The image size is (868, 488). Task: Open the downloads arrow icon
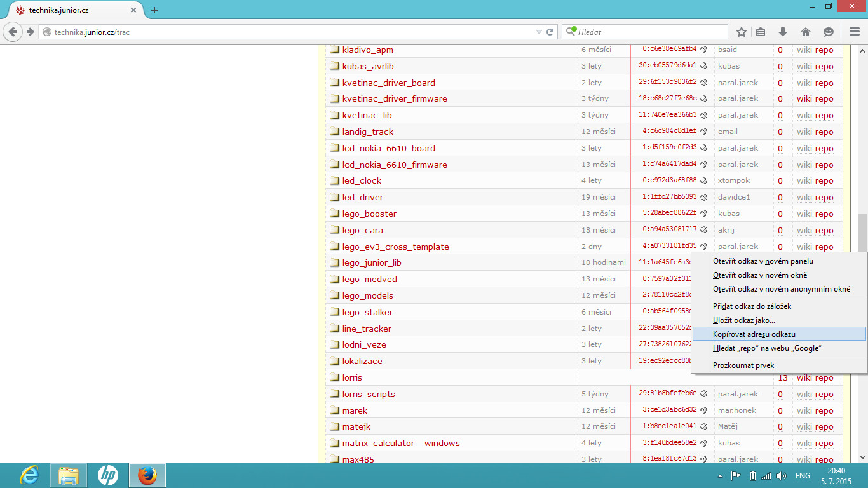tap(783, 32)
